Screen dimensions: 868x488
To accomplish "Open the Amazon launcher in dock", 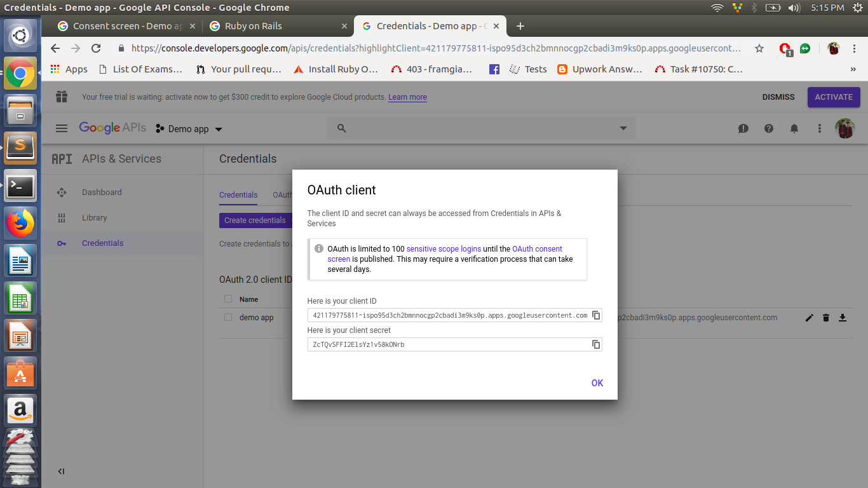I will point(20,410).
